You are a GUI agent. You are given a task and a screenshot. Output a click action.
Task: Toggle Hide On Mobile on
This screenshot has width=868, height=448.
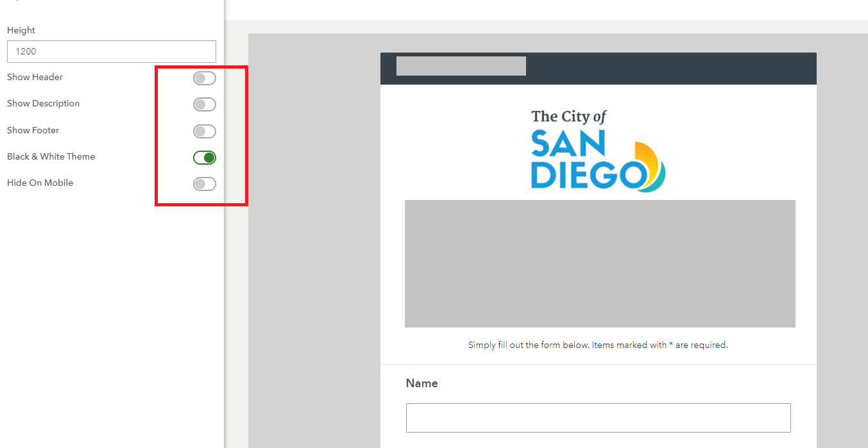204,184
